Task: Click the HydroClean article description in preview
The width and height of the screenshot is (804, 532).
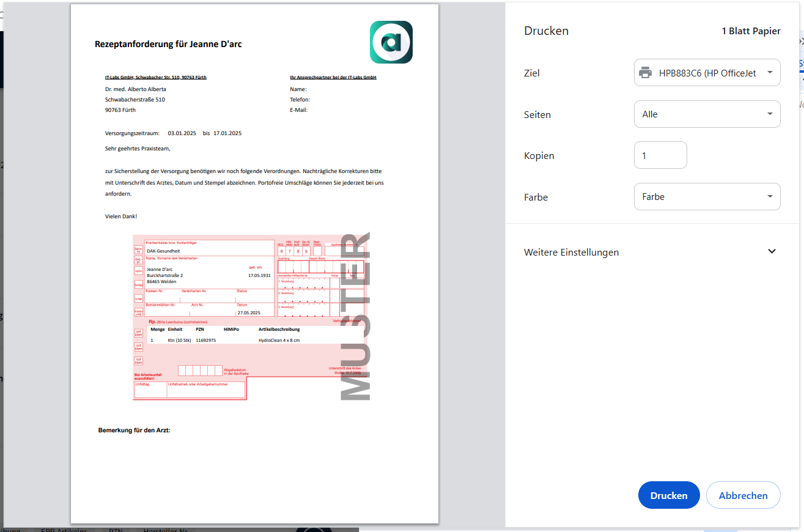Action: click(x=279, y=340)
